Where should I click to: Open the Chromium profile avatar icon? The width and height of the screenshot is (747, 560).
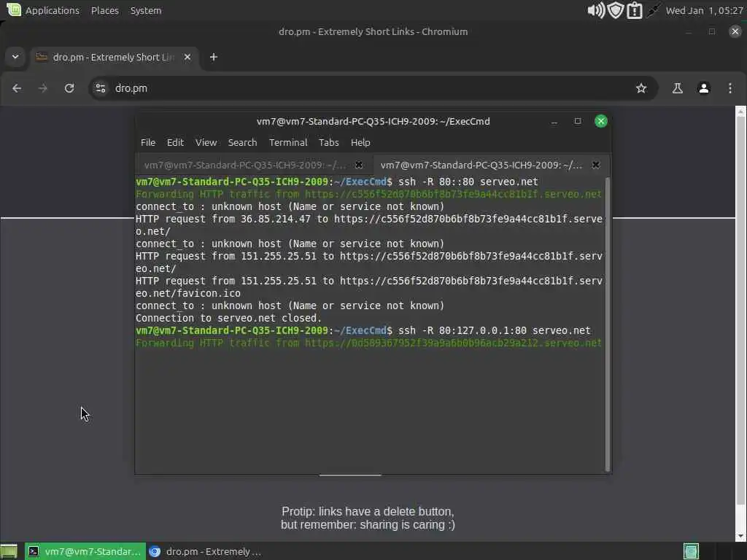coord(704,88)
